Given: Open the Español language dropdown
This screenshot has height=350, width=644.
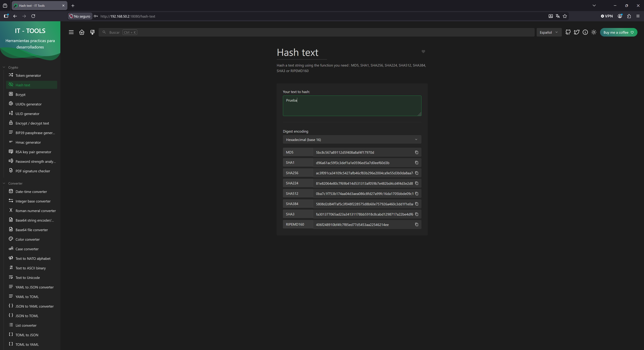Looking at the screenshot, I should 549,32.
